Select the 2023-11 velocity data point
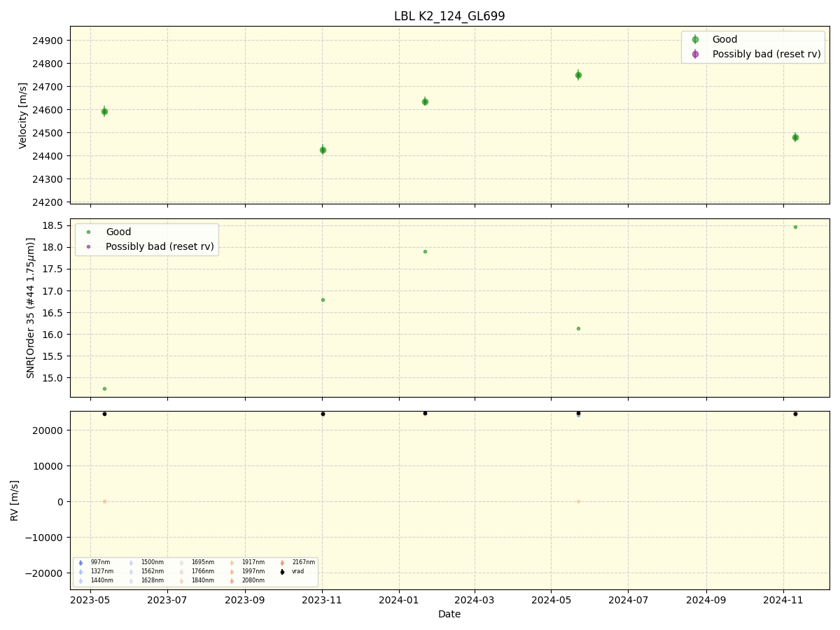 tap(323, 150)
